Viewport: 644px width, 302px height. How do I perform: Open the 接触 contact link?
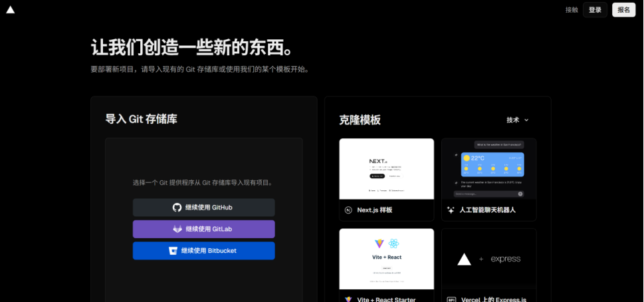point(572,10)
